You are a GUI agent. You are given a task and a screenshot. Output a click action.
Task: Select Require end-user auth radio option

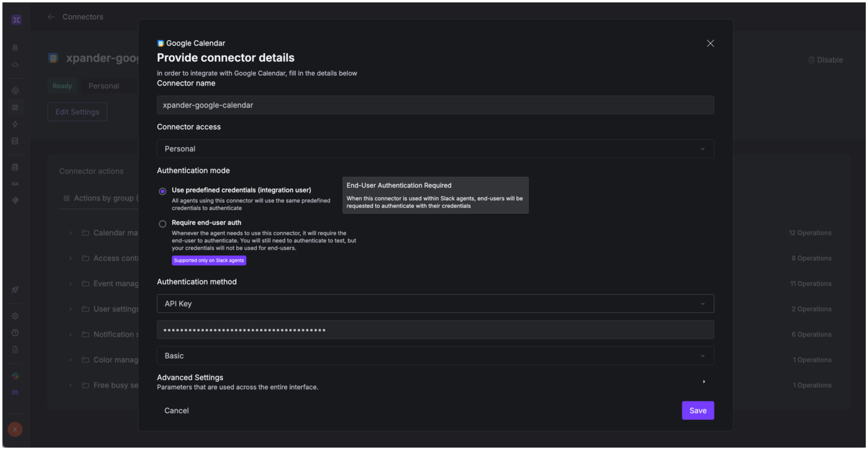coord(163,224)
